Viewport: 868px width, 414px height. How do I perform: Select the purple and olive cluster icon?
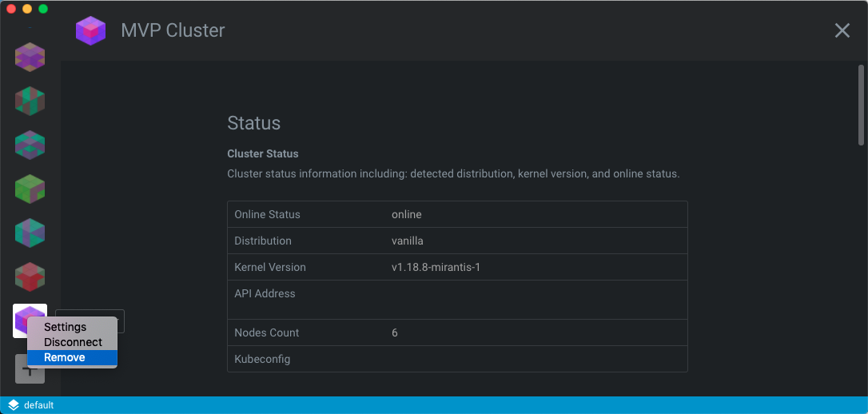click(30, 57)
